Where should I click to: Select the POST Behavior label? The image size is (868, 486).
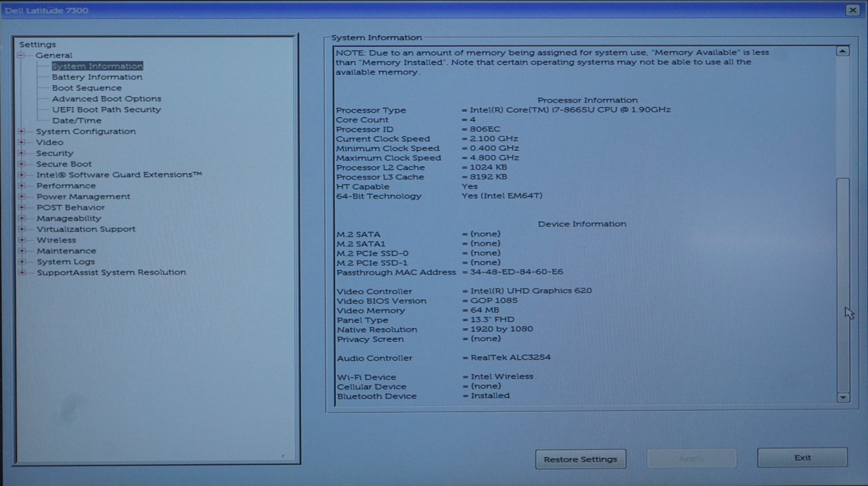(x=71, y=207)
